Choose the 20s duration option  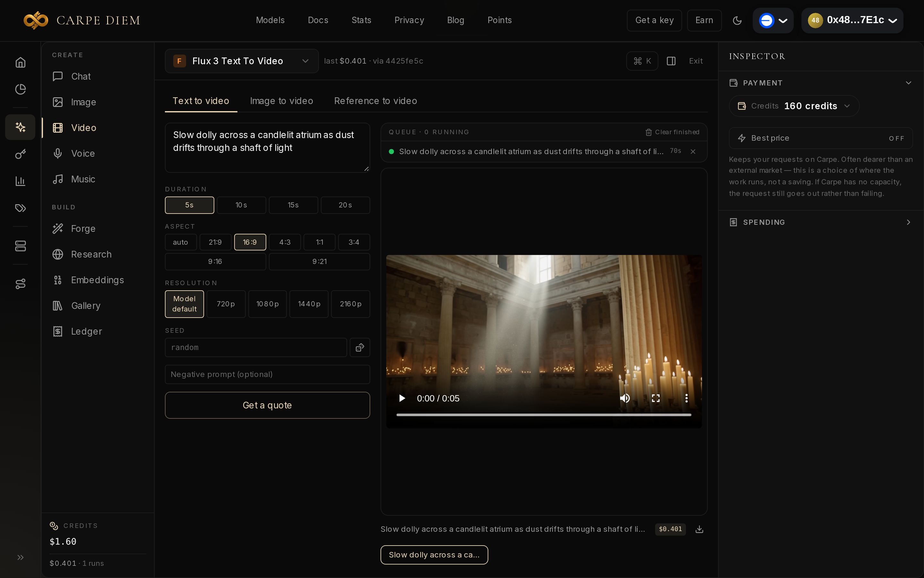[345, 205]
